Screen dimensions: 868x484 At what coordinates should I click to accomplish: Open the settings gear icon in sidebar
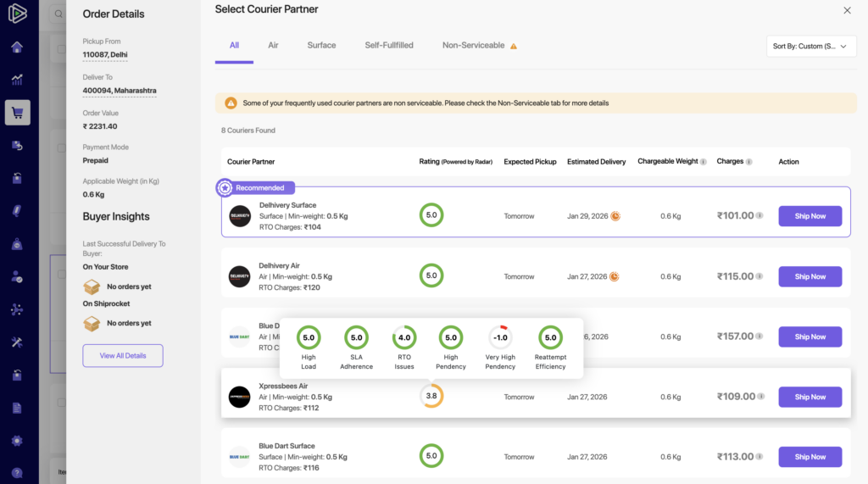coord(17,441)
